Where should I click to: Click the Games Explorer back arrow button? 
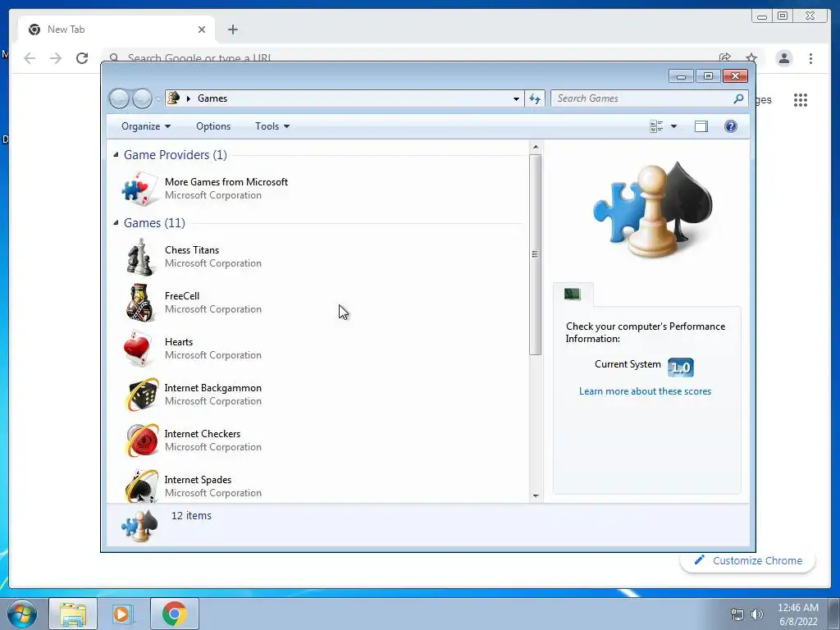click(x=119, y=98)
